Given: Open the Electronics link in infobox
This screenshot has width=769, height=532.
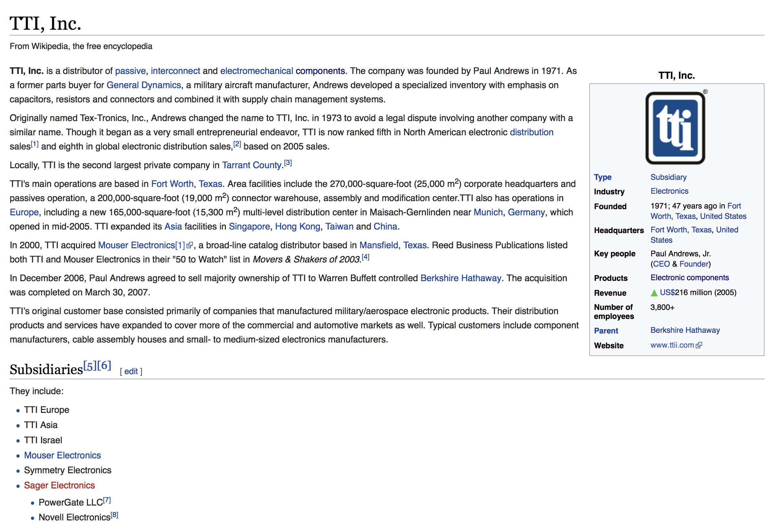Looking at the screenshot, I should (x=669, y=191).
